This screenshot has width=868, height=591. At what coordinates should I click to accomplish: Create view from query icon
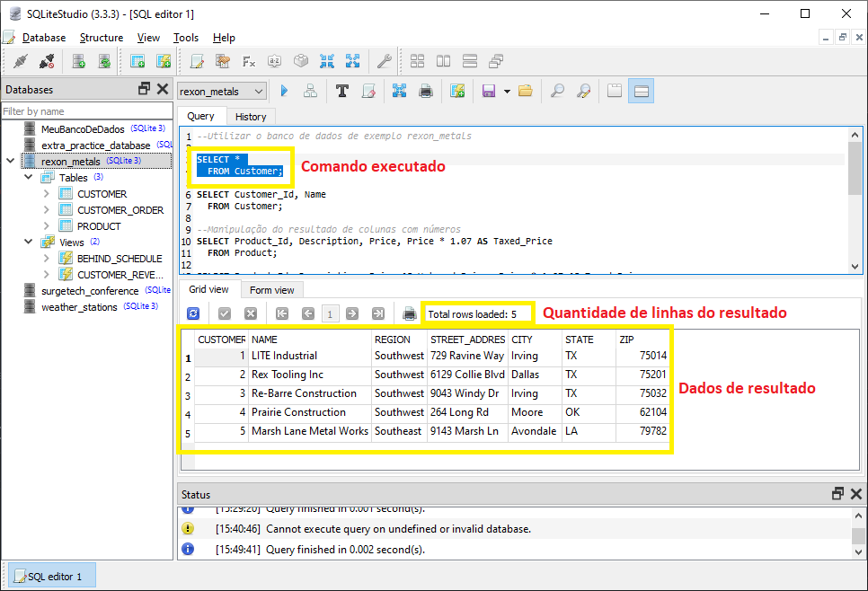457,91
